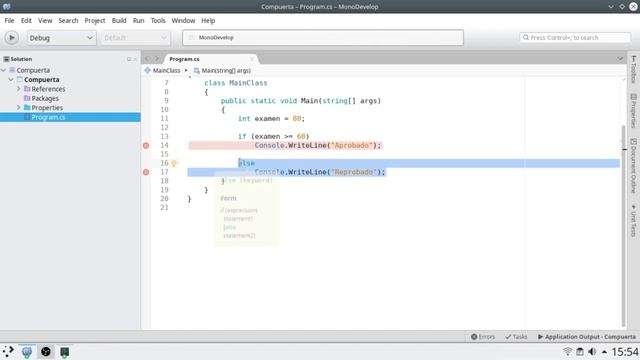Open the Document Outline side pad
Viewport: 640px width, 360px height.
click(x=633, y=165)
